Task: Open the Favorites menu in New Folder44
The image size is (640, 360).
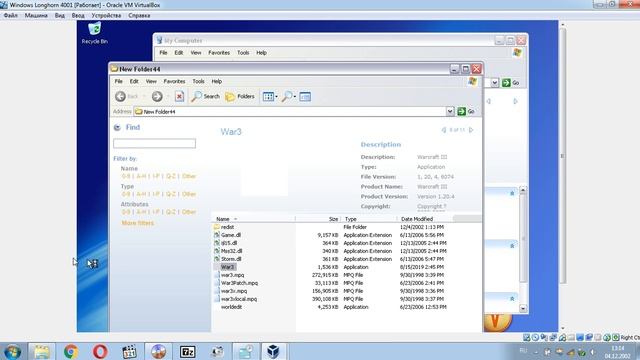Action: pyautogui.click(x=174, y=81)
